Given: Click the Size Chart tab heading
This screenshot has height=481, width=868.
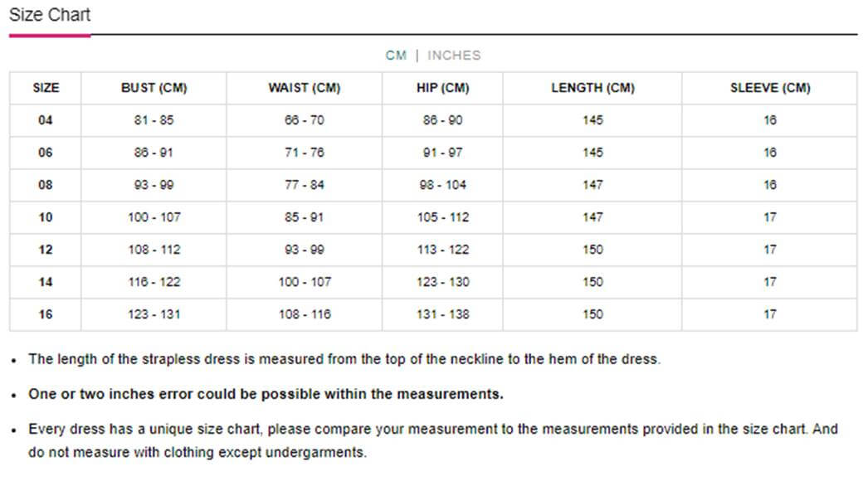Looking at the screenshot, I should (50, 15).
